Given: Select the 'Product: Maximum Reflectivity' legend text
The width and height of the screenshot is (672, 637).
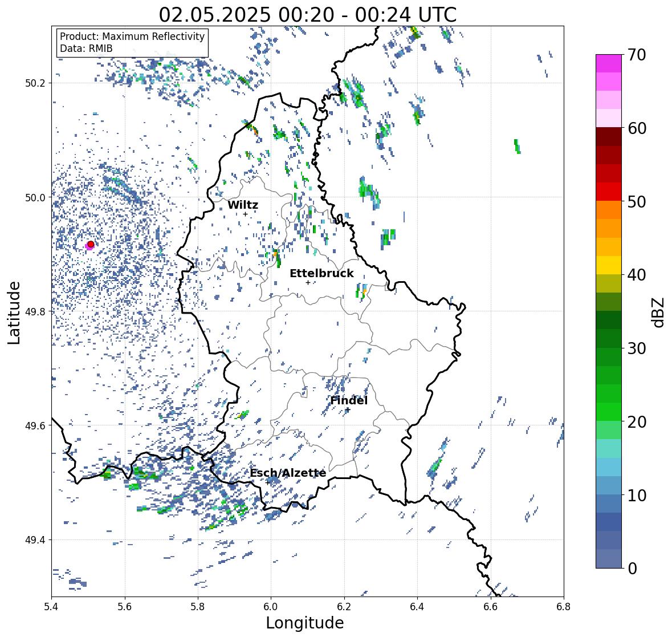Looking at the screenshot, I should point(132,36).
